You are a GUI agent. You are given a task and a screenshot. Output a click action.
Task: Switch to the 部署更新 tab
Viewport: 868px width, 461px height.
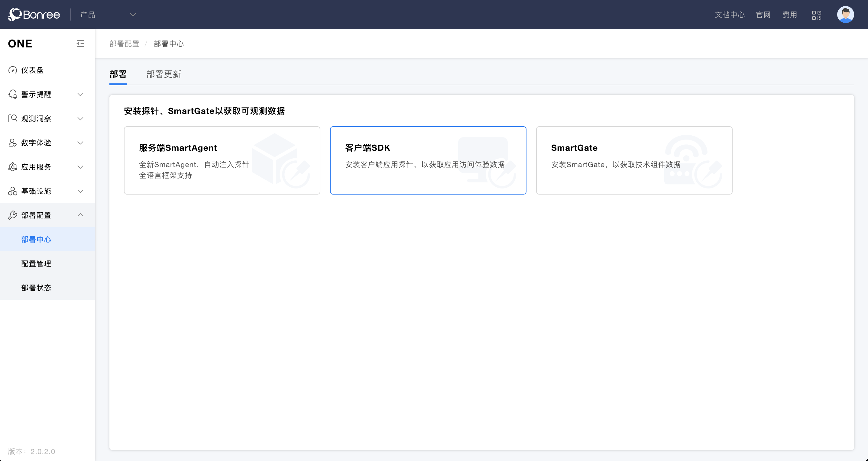164,74
